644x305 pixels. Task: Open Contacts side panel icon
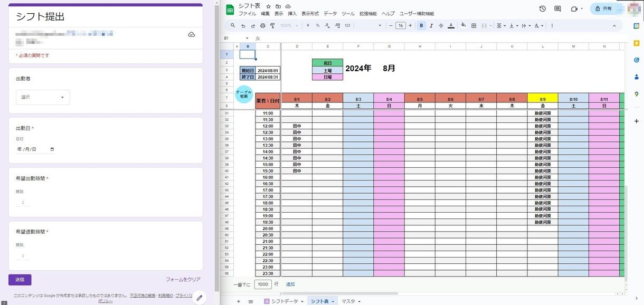pos(636,77)
